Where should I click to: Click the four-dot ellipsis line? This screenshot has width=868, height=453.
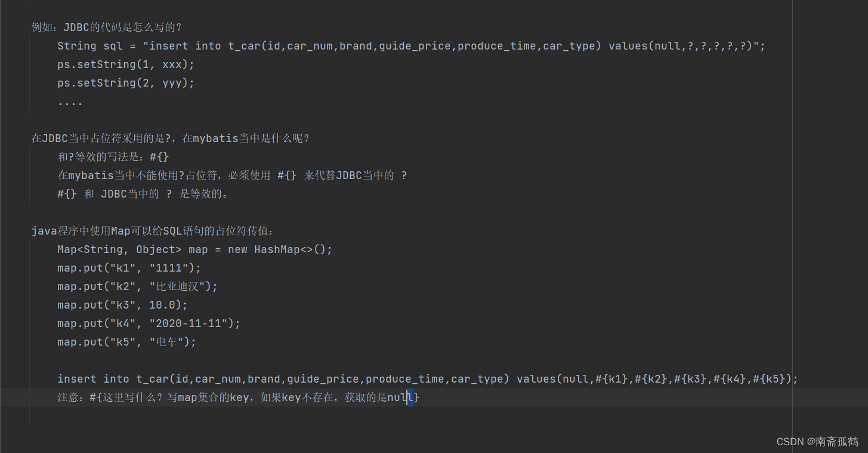[70, 102]
